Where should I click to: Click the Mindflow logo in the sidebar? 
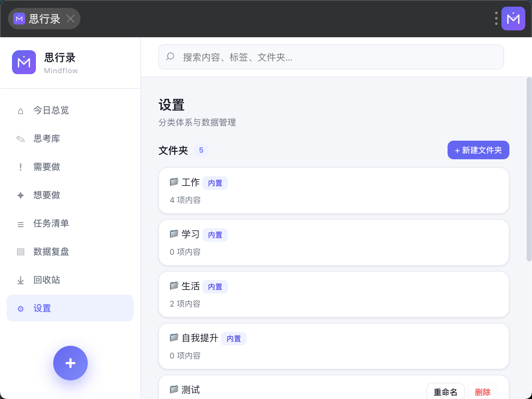coord(24,62)
